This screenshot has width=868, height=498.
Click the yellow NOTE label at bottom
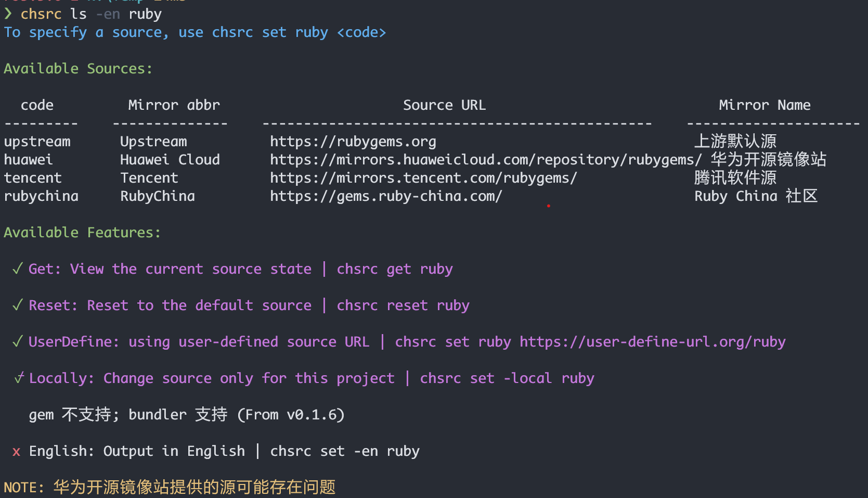pos(24,488)
